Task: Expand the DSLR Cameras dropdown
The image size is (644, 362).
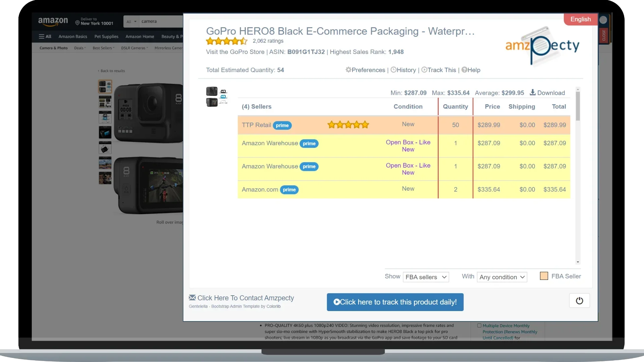Action: 135,48
